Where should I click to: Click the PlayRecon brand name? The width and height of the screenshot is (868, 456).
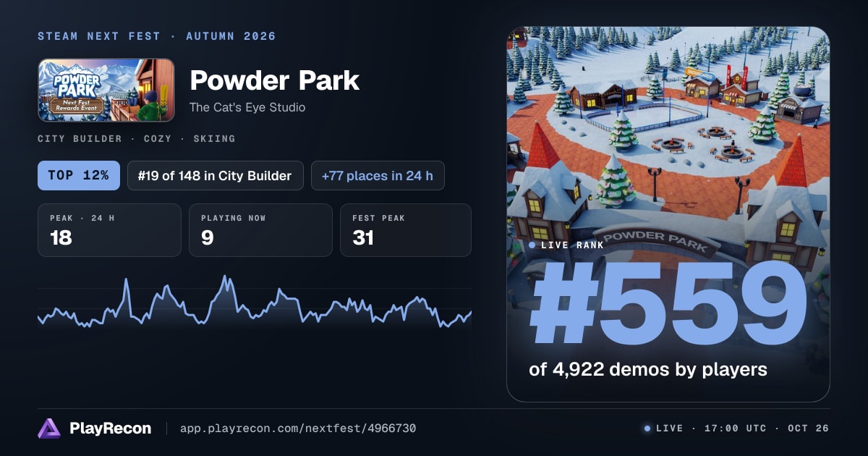click(111, 428)
